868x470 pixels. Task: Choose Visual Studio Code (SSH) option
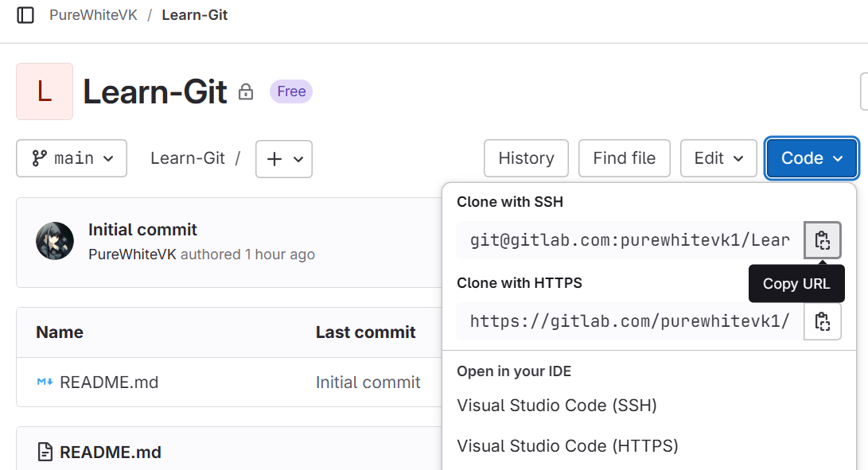coord(557,406)
